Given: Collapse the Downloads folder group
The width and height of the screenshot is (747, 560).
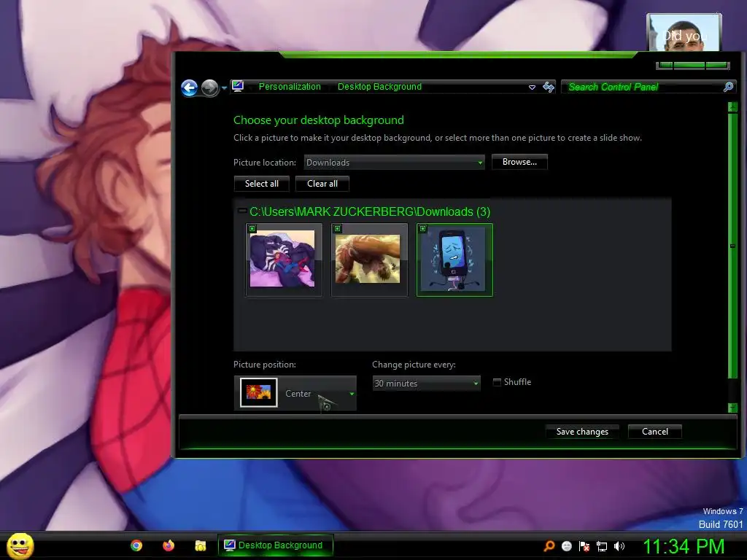Looking at the screenshot, I should 242,211.
